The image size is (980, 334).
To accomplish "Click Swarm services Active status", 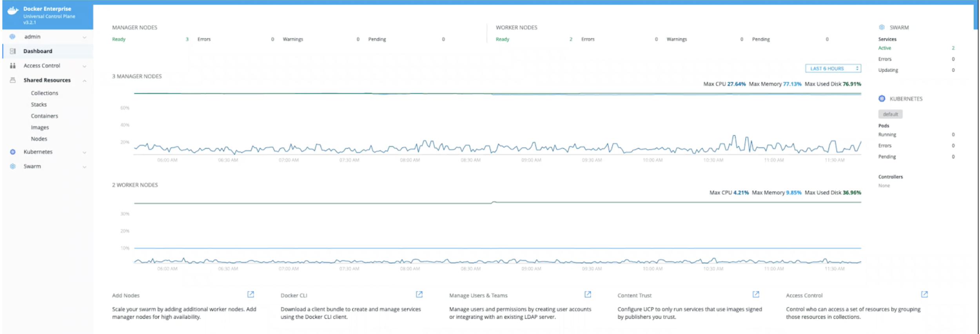I will click(884, 48).
